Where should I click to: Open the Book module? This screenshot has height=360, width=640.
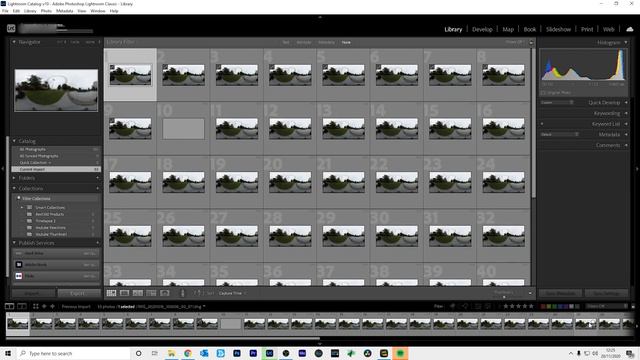[529, 29]
